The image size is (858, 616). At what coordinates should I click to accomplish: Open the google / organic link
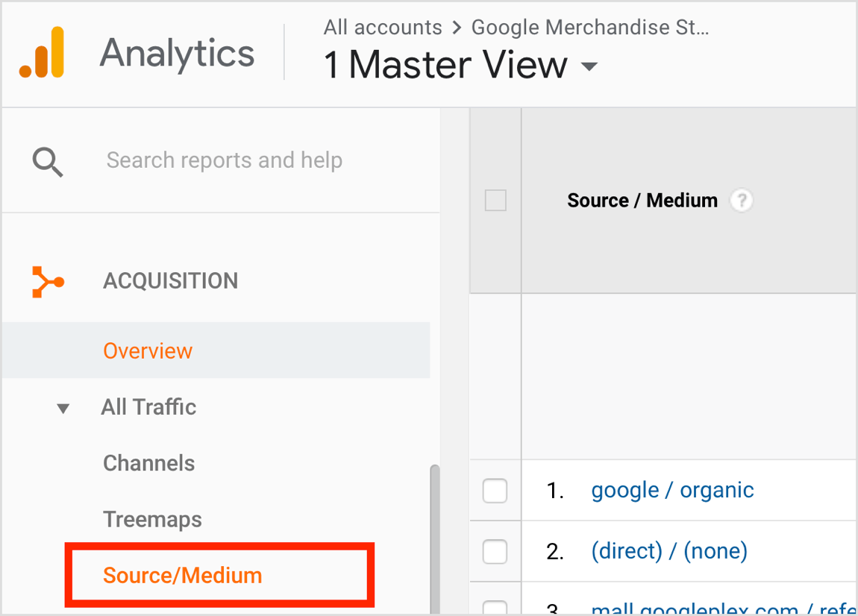672,490
